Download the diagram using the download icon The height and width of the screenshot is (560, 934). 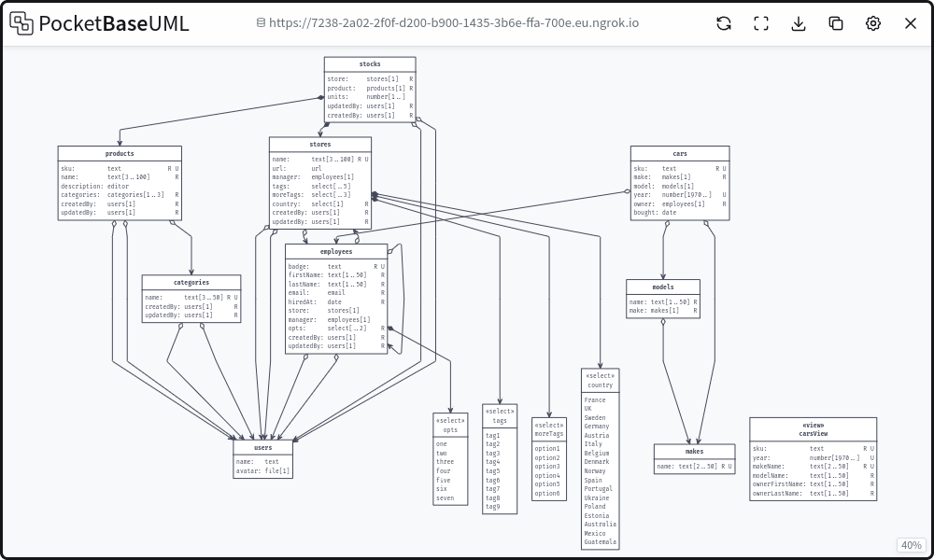(799, 23)
